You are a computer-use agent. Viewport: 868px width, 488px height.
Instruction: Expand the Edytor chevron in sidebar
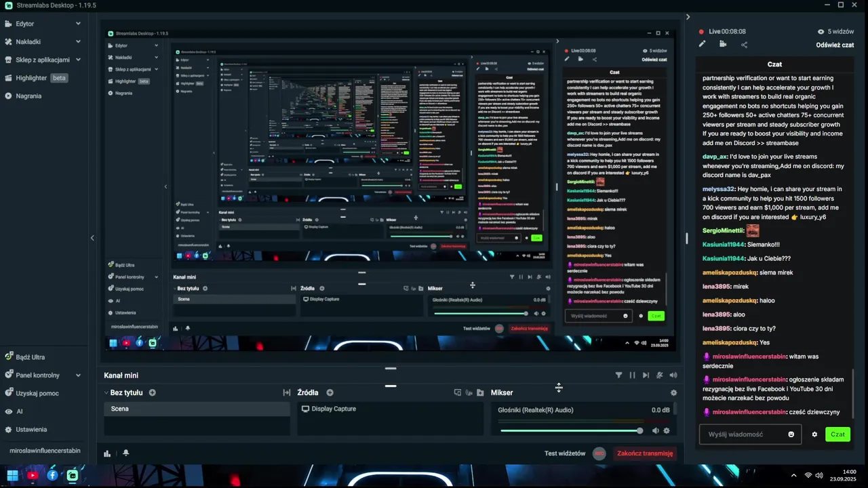coord(78,24)
